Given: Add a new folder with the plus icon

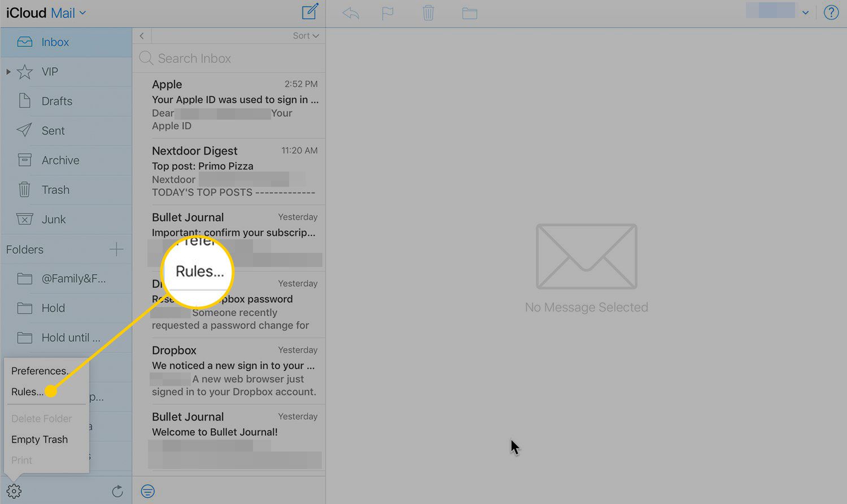Looking at the screenshot, I should [x=116, y=249].
